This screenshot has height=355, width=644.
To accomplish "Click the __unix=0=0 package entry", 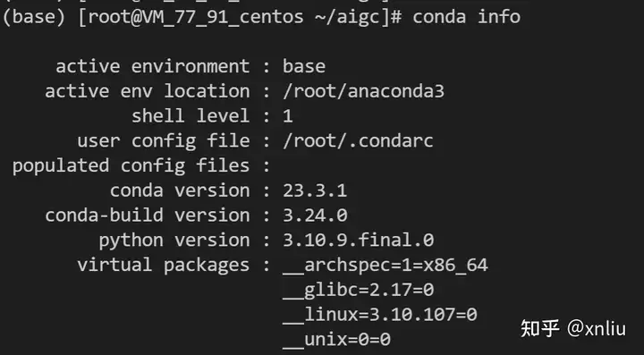I will pos(337,340).
